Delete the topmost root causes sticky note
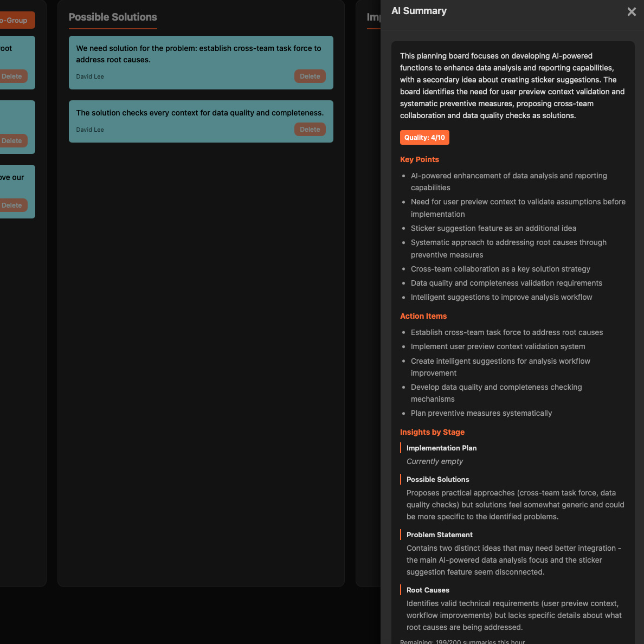The height and width of the screenshot is (644, 644). pos(11,76)
